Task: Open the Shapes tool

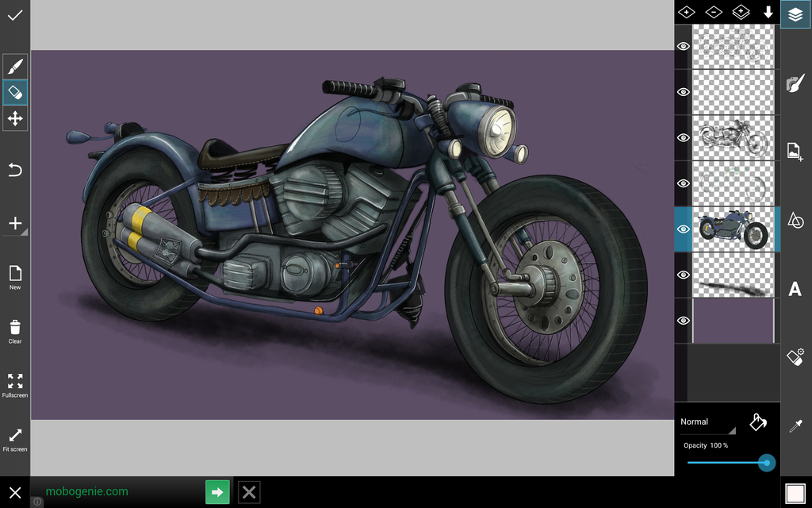Action: [795, 220]
